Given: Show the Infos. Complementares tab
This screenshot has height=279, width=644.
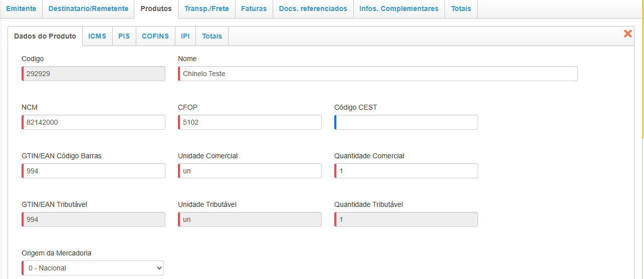Looking at the screenshot, I should (x=399, y=9).
